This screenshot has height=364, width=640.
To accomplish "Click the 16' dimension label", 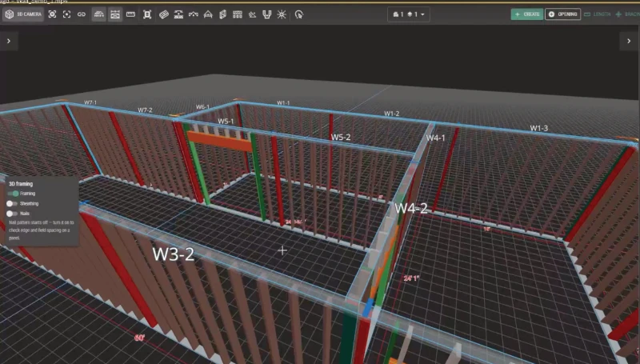I will click(486, 230).
